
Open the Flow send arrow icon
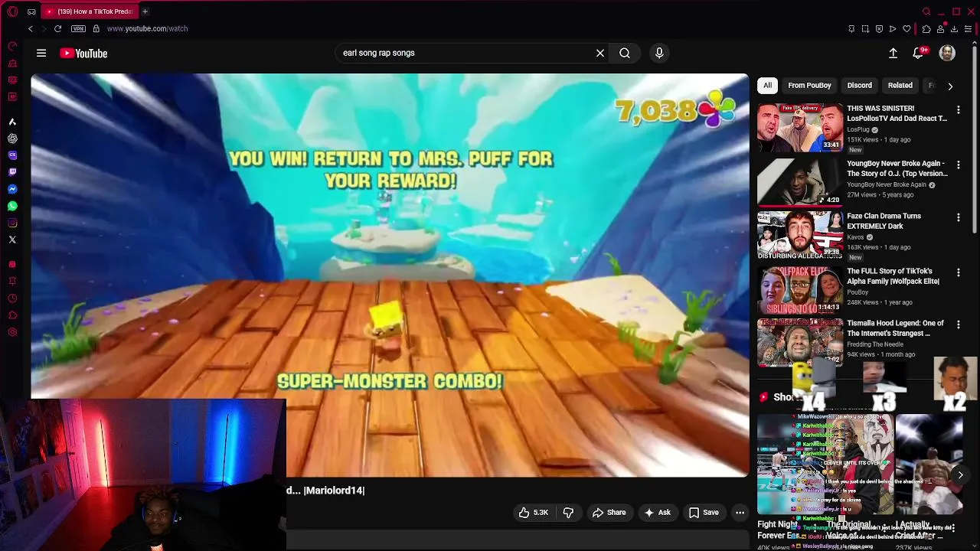pyautogui.click(x=893, y=29)
